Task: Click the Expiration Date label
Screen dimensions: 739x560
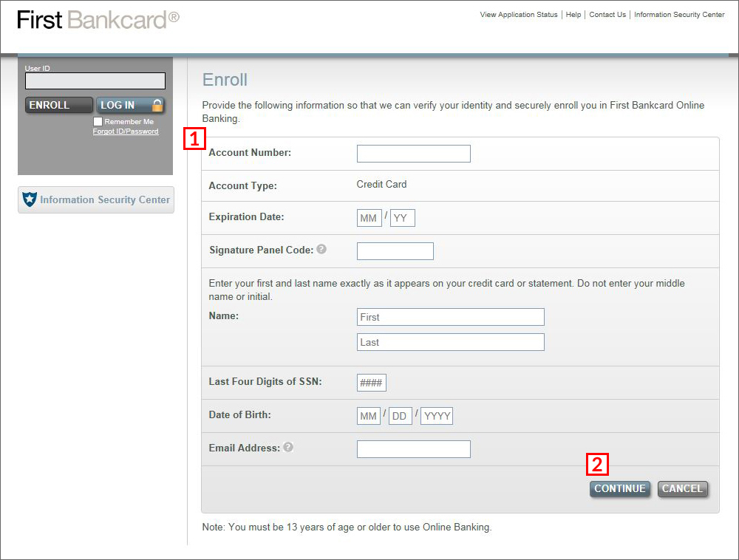Action: tap(247, 216)
